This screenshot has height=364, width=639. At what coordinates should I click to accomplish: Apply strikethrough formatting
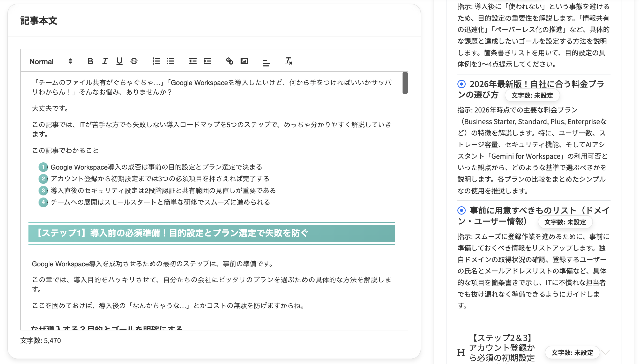(134, 61)
